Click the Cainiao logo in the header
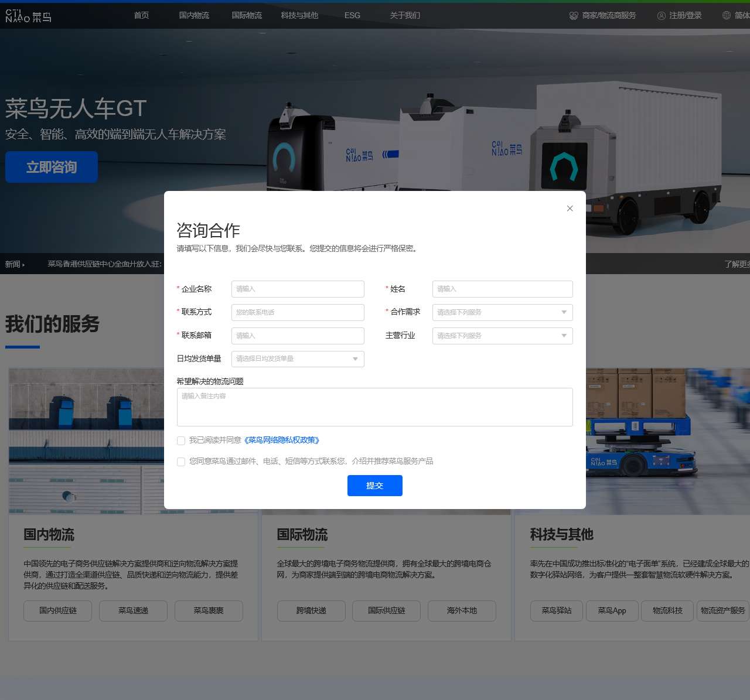Image resolution: width=750 pixels, height=700 pixels. point(28,16)
